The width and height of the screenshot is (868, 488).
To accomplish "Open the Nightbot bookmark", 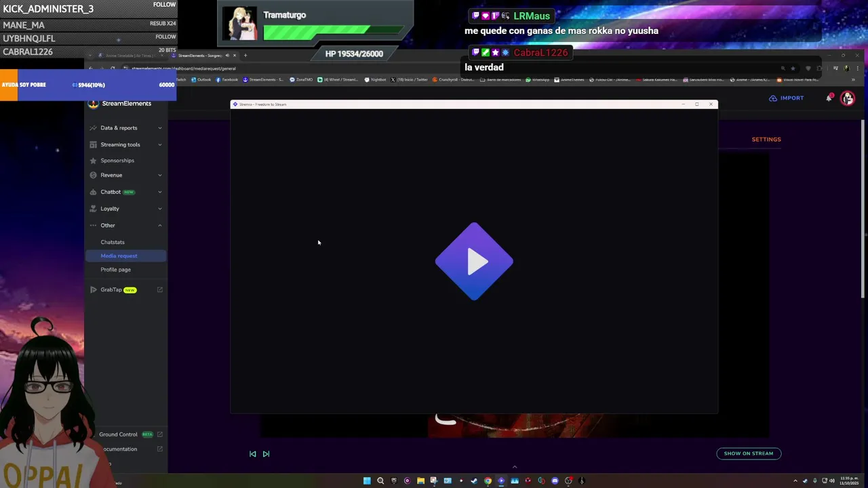I will [x=376, y=80].
